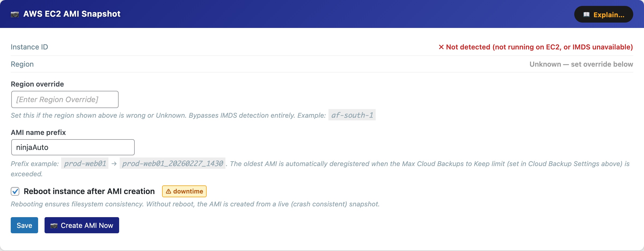
Task: Save the AMI snapshot settings
Action: pyautogui.click(x=24, y=225)
